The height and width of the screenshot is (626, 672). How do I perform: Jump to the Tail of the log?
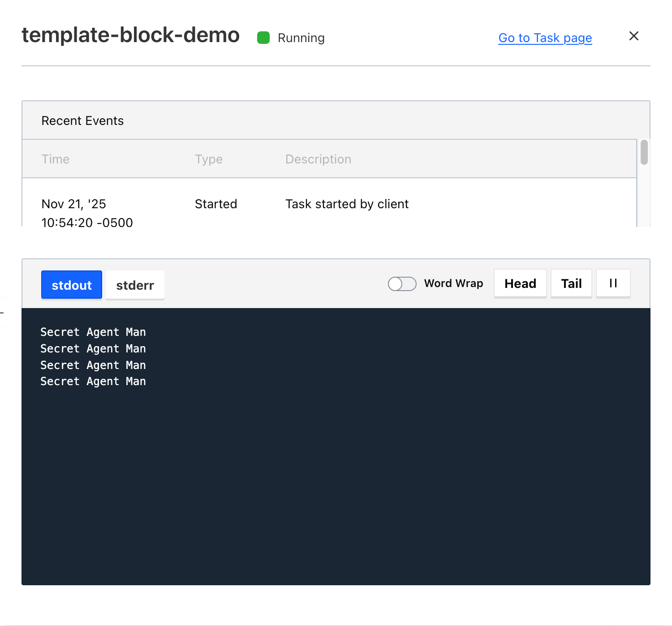[571, 283]
